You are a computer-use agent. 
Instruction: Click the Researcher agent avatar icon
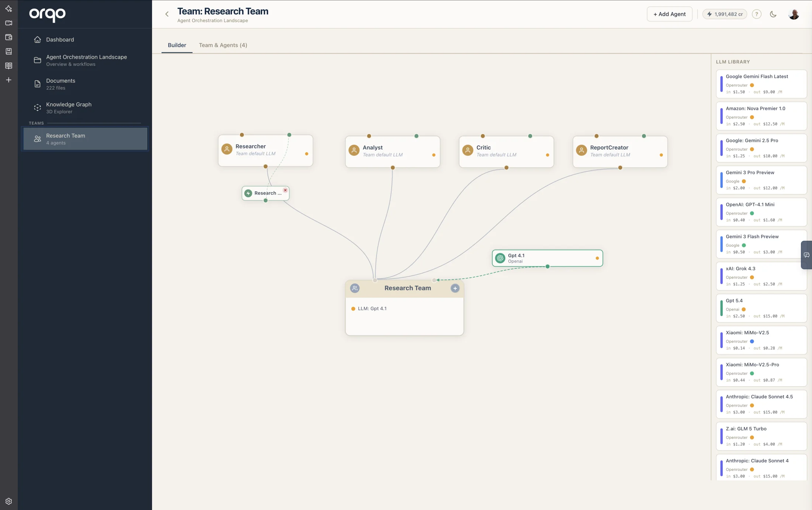click(227, 149)
